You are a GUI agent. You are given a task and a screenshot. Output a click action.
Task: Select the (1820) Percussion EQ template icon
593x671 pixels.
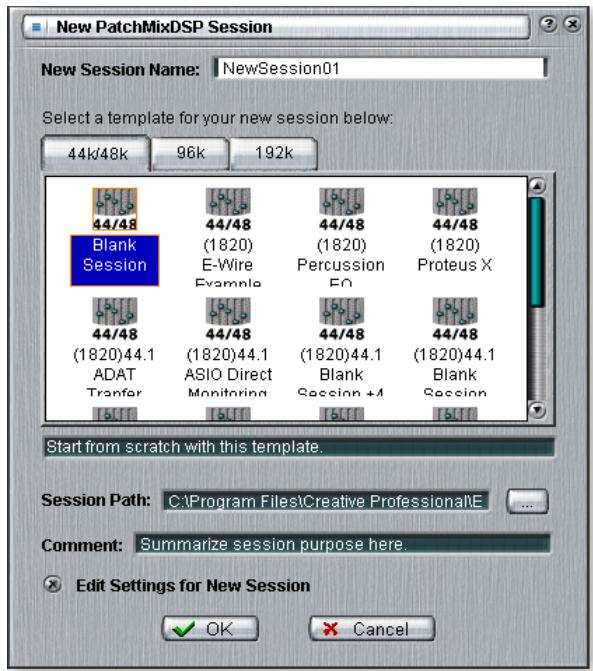click(341, 209)
